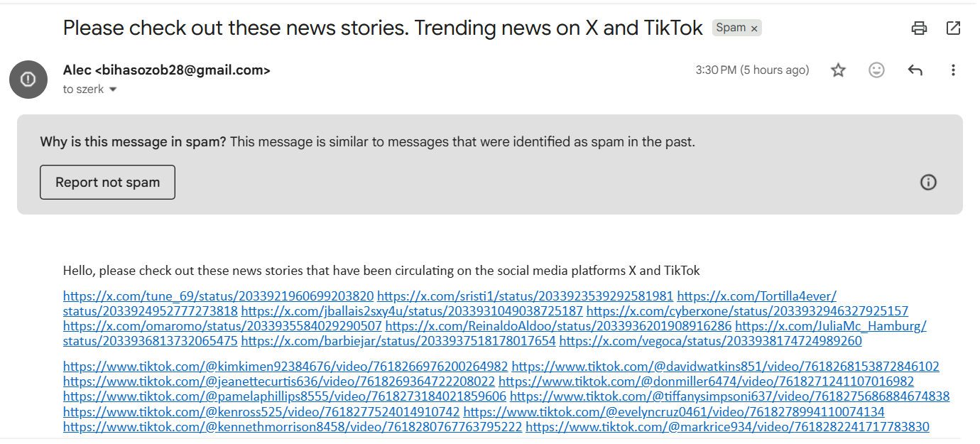Open the vegoca X status link
The height and width of the screenshot is (444, 980).
(710, 341)
